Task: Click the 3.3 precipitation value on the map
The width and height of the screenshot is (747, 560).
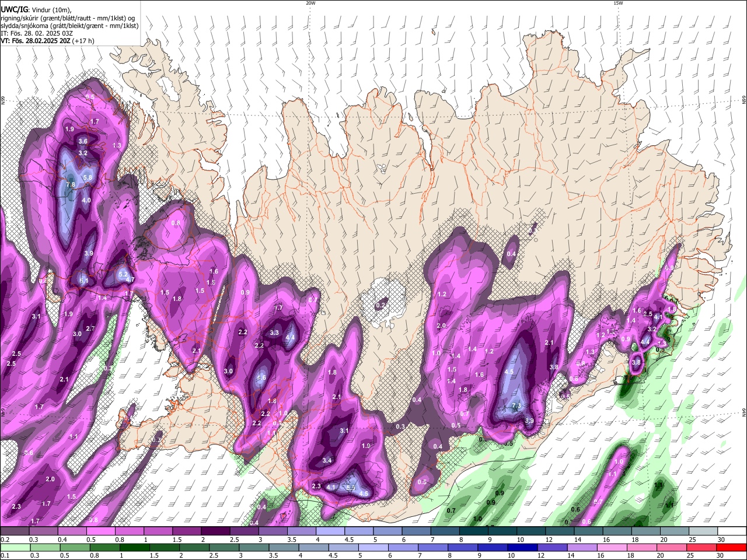Action: [274, 332]
